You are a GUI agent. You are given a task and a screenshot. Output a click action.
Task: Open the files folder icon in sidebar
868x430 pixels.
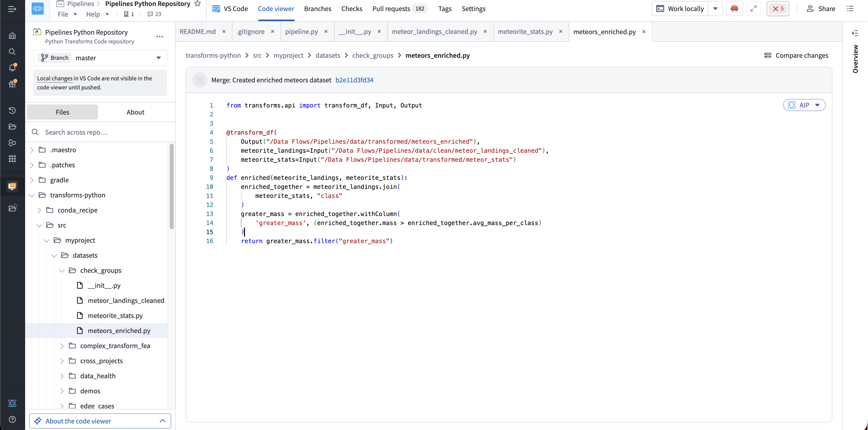(12, 127)
